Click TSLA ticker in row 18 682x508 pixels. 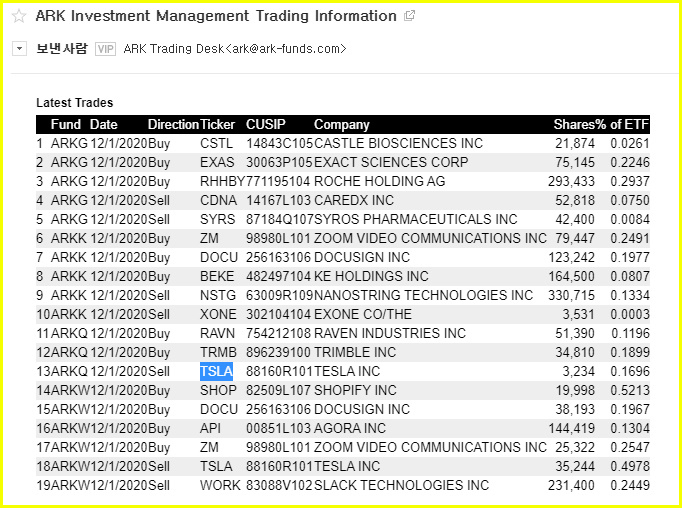click(x=216, y=467)
